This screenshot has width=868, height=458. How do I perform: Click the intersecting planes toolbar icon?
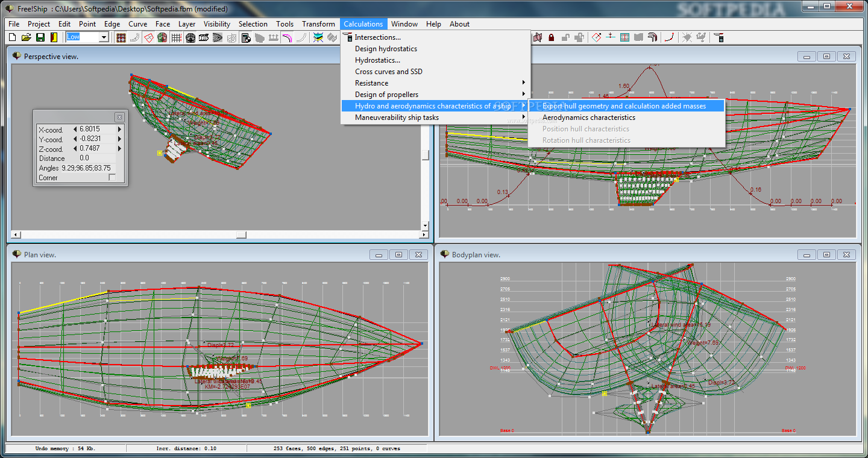[538, 37]
